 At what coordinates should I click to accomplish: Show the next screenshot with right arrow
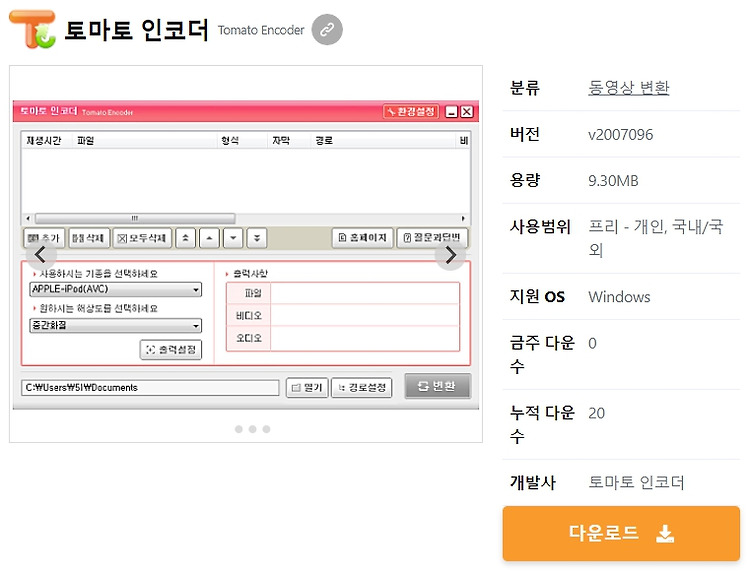tap(450, 255)
